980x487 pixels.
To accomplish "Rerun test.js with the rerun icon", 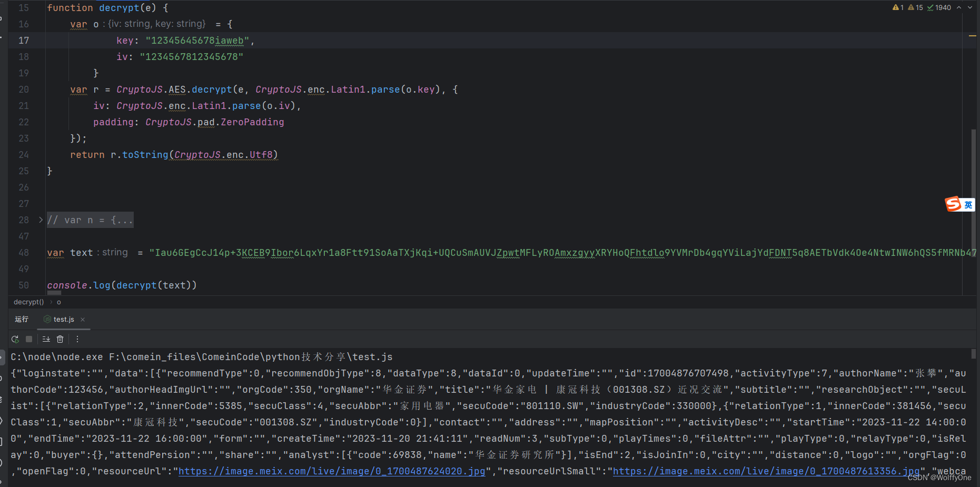I will (15, 339).
